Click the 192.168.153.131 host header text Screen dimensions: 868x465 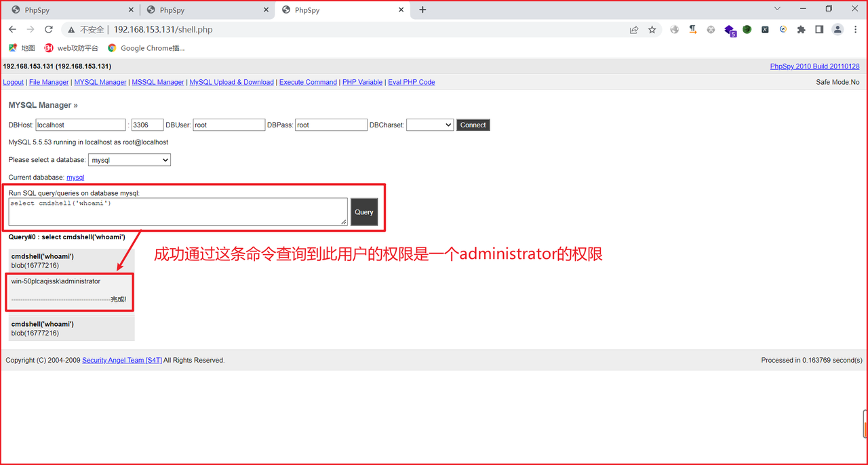point(57,66)
